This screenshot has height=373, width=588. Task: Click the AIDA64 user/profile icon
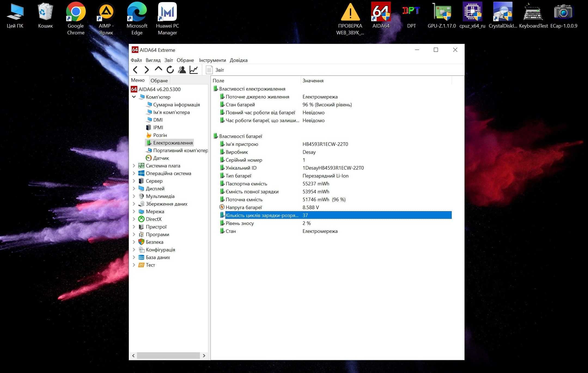click(x=182, y=70)
